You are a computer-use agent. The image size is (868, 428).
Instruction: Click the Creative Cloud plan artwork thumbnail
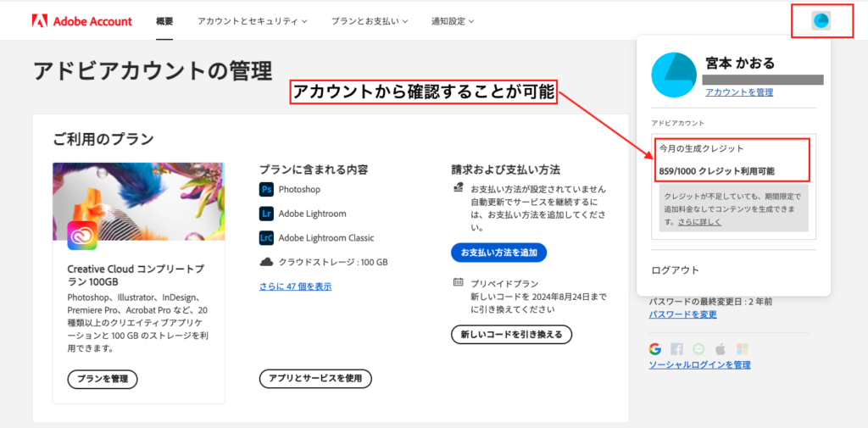(138, 202)
